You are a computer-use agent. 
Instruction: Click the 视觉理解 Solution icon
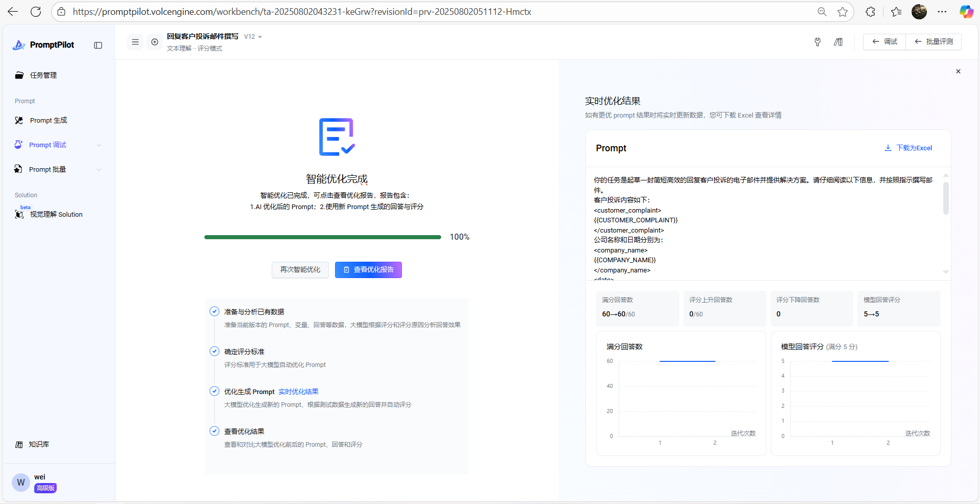tap(19, 214)
